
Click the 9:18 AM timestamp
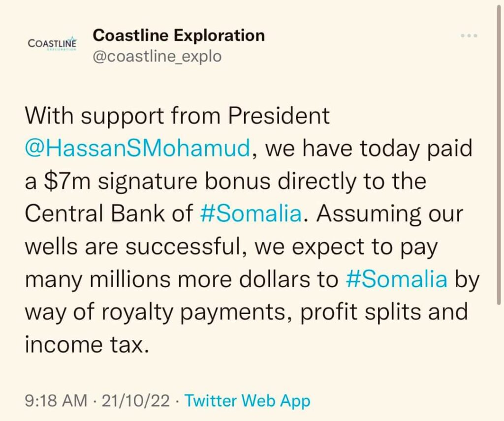[x=56, y=401]
